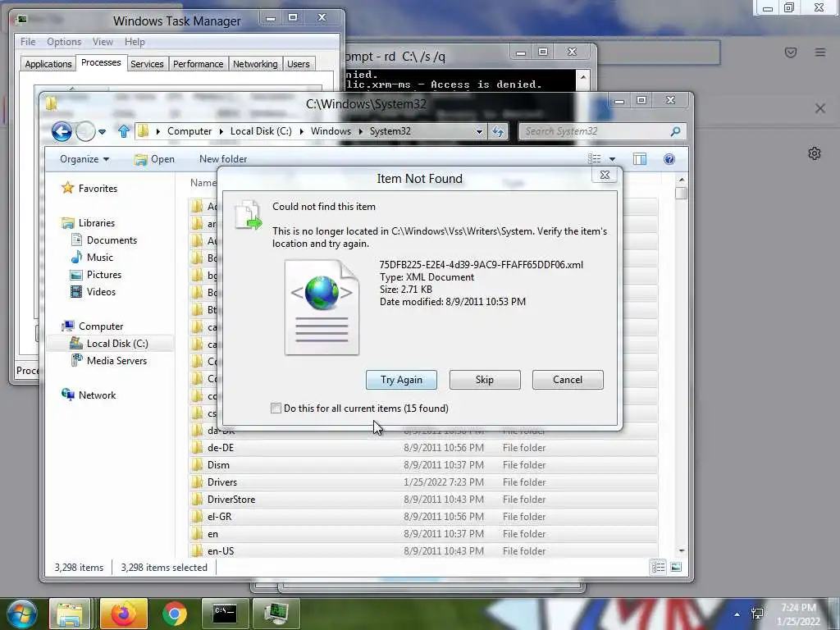Image resolution: width=840 pixels, height=630 pixels.
Task: Click Skip in Item Not Found dialog
Action: point(485,380)
